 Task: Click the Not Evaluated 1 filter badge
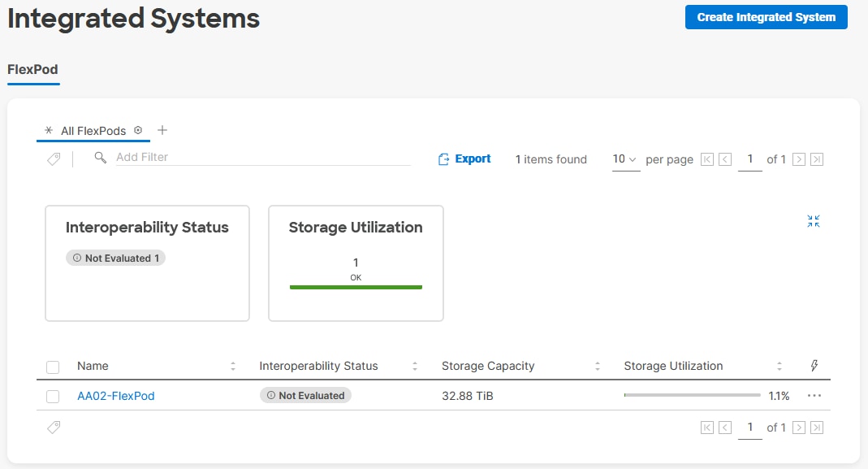click(x=115, y=258)
